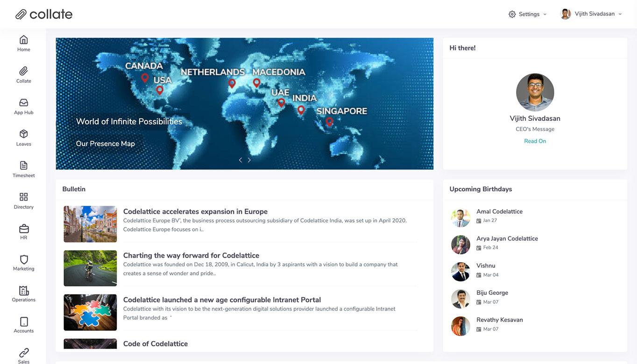
Task: Click the name 'Vishnu'
Action: tap(486, 266)
